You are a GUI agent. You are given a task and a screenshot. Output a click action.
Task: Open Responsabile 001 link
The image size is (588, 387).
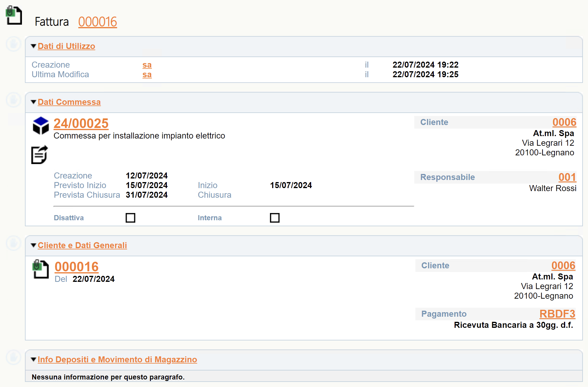point(567,177)
